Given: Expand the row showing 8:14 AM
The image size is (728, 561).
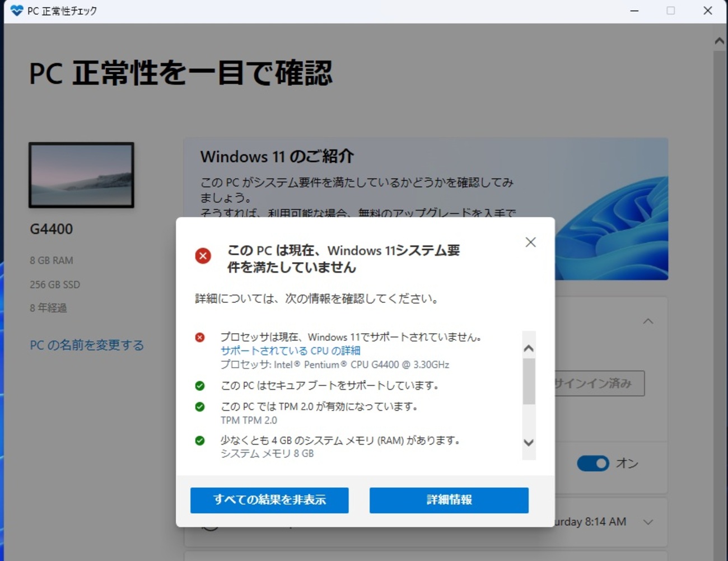Looking at the screenshot, I should [x=648, y=522].
